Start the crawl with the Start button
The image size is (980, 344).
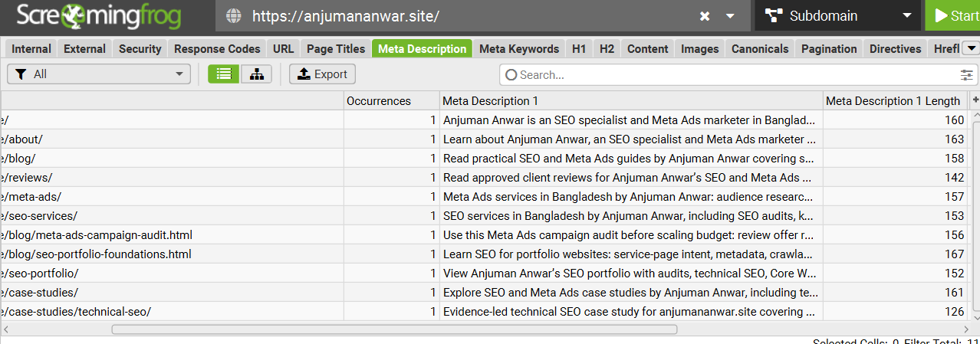[x=953, y=15]
